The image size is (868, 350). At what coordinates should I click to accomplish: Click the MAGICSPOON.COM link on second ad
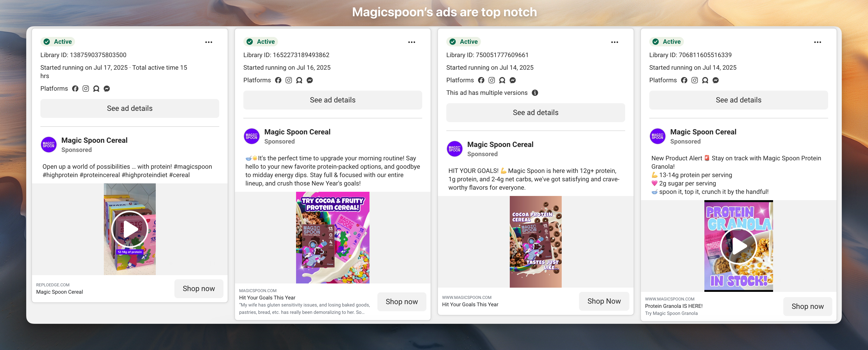click(258, 291)
